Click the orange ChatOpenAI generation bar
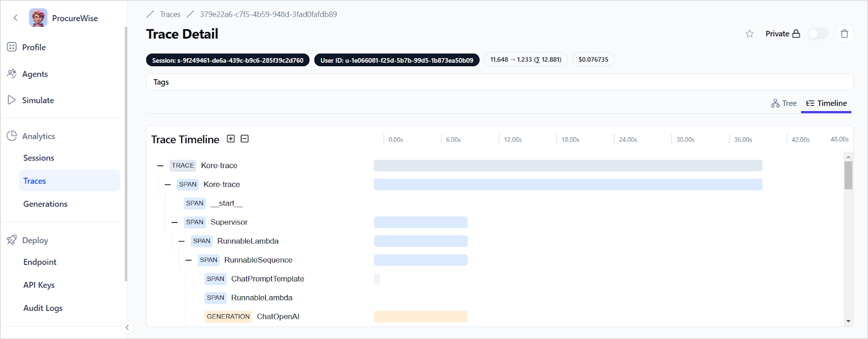 click(420, 317)
